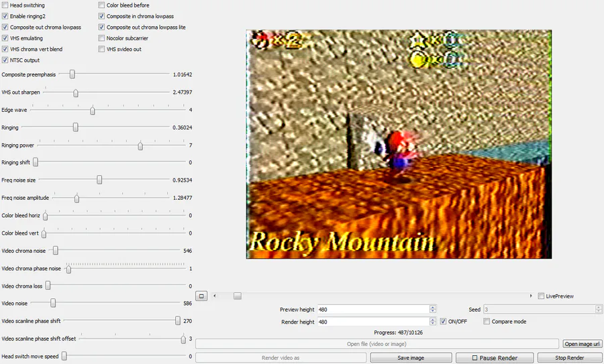604x364 pixels.
Task: Enable the Head switching checkbox
Action: pos(5,5)
